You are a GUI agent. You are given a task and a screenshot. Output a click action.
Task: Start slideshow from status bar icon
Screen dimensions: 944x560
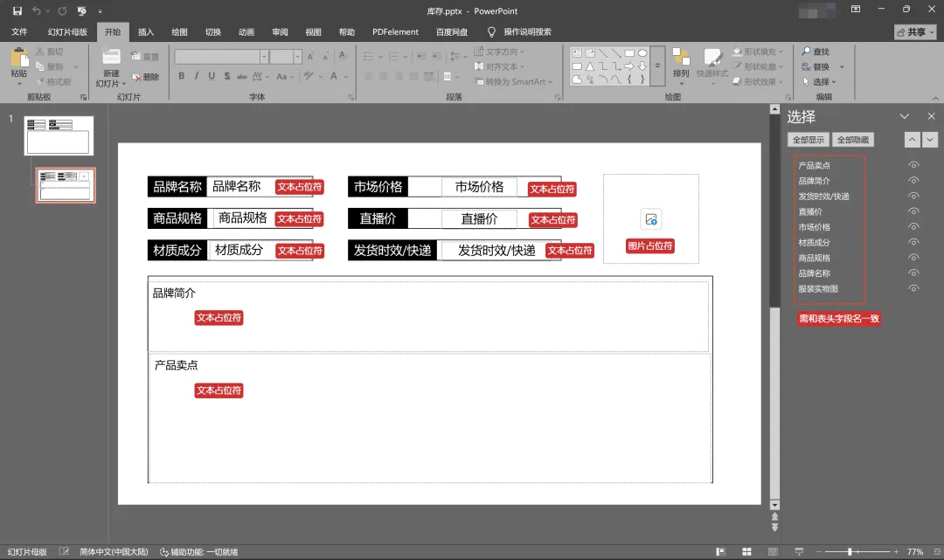coord(799,551)
